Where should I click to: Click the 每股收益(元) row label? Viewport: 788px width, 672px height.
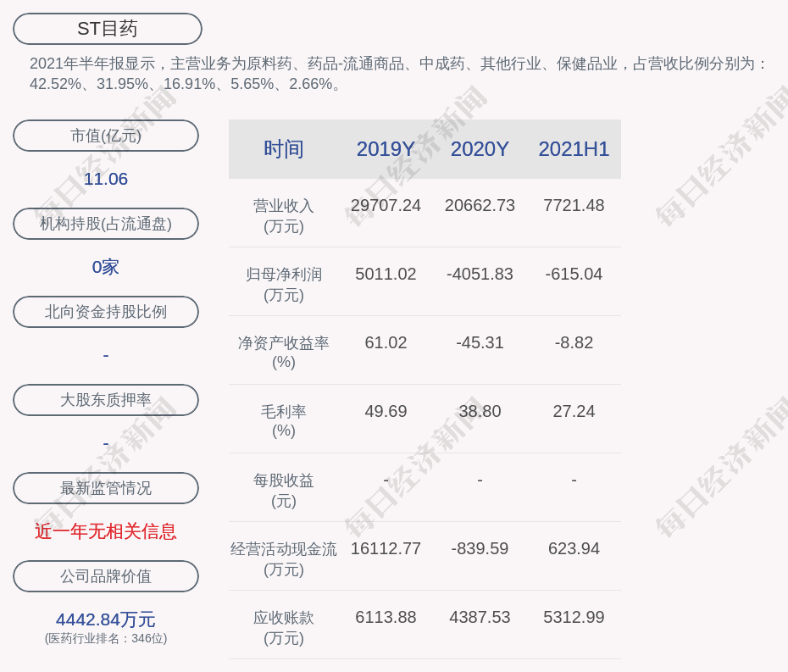[284, 491]
